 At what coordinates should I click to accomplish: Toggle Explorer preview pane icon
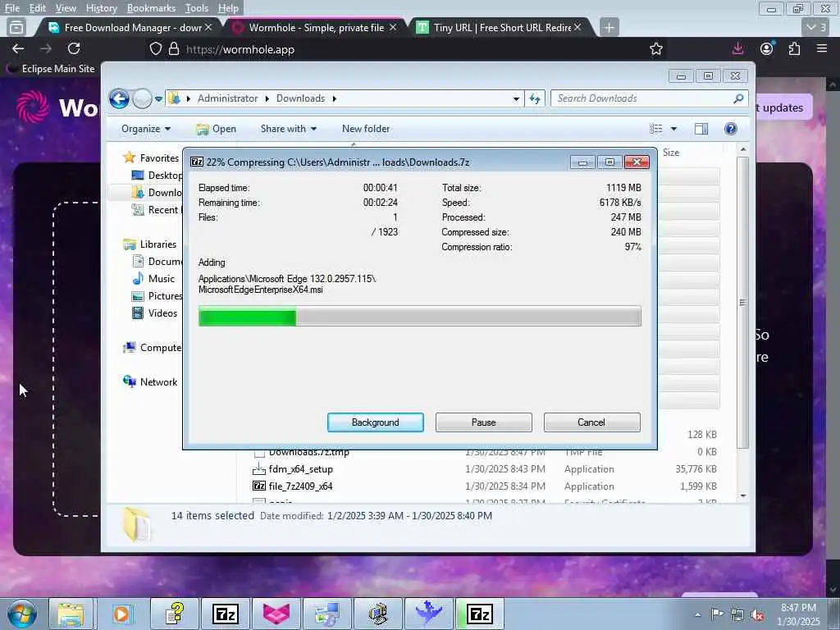click(701, 129)
